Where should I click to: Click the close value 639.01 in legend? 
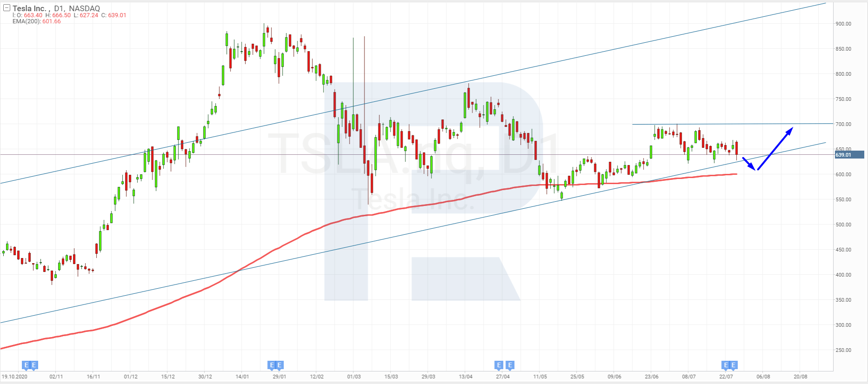[117, 15]
